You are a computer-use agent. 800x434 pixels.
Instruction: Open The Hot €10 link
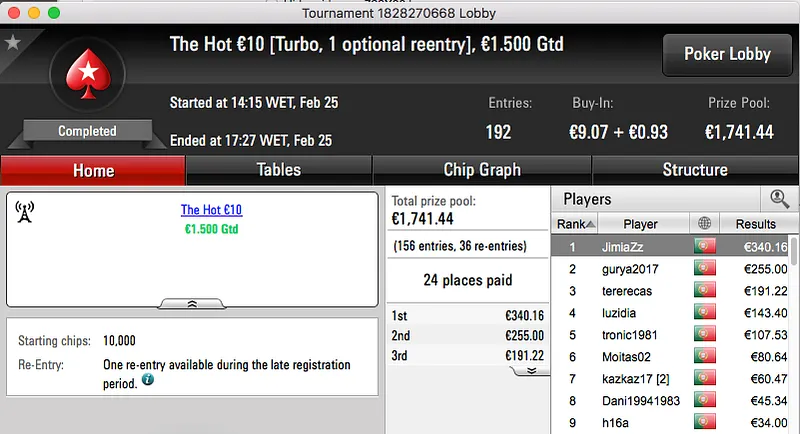pyautogui.click(x=211, y=210)
